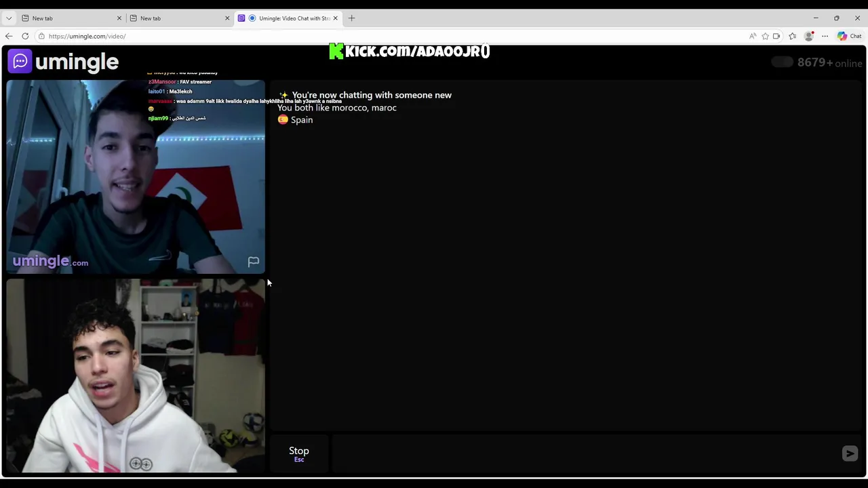
Task: View site information lock icon
Action: click(41, 36)
